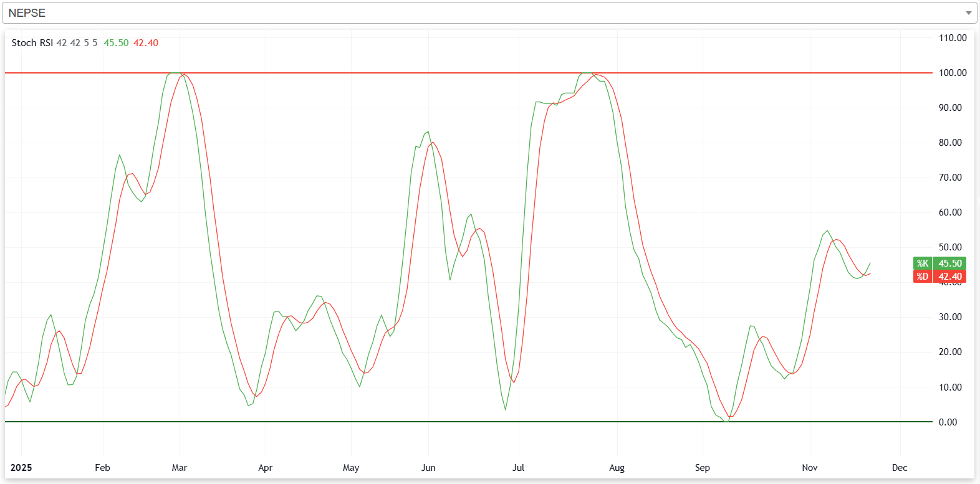Click the 110.00 label atop price scale
Image resolution: width=980 pixels, height=484 pixels.
point(953,38)
